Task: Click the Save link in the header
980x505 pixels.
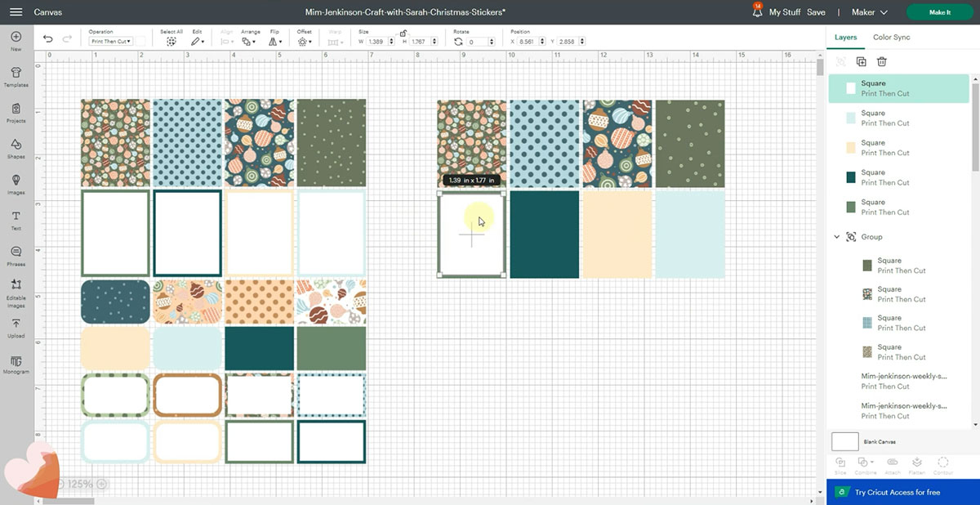Action: coord(816,12)
